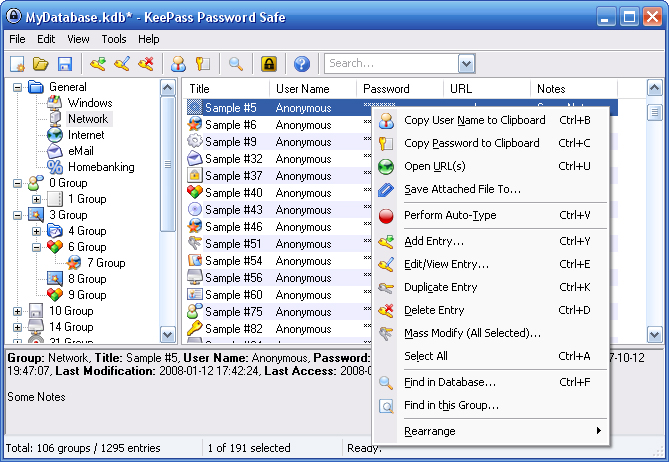
Task: Select the Windows group in tree
Action: tap(90, 103)
